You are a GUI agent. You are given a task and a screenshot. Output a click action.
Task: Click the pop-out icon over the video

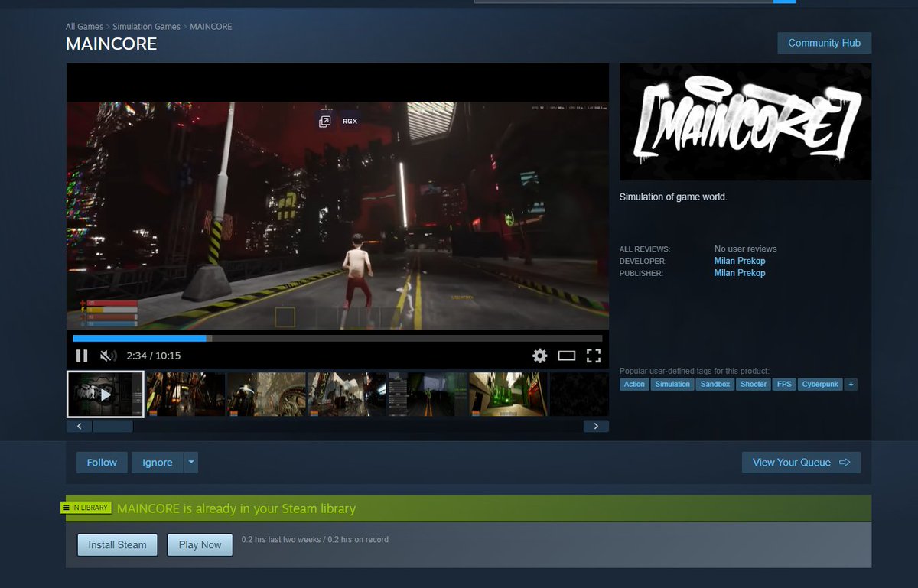click(x=324, y=121)
